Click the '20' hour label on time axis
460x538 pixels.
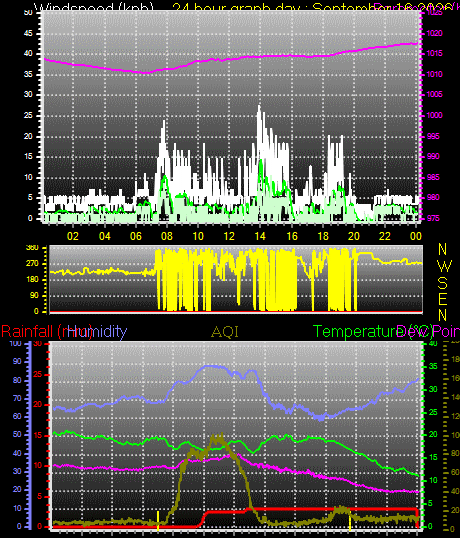pyautogui.click(x=354, y=236)
